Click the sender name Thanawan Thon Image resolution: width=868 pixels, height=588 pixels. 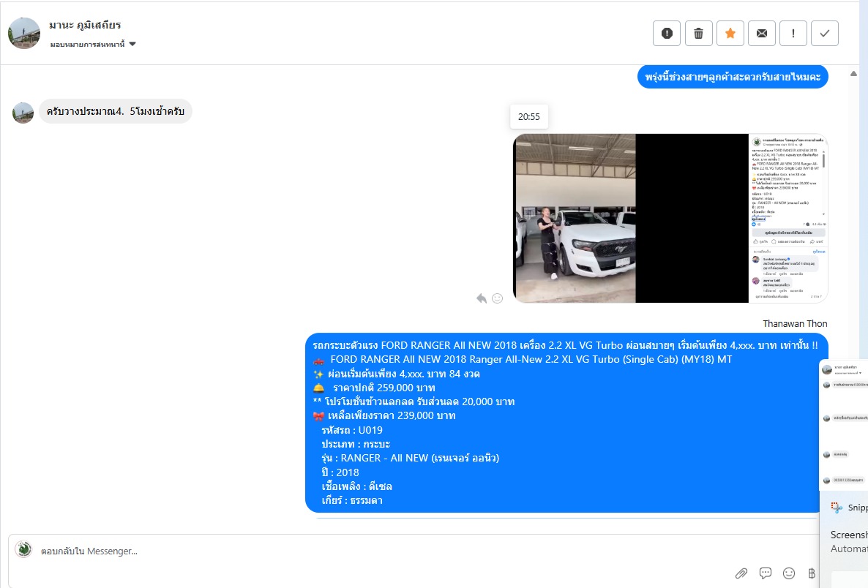795,323
